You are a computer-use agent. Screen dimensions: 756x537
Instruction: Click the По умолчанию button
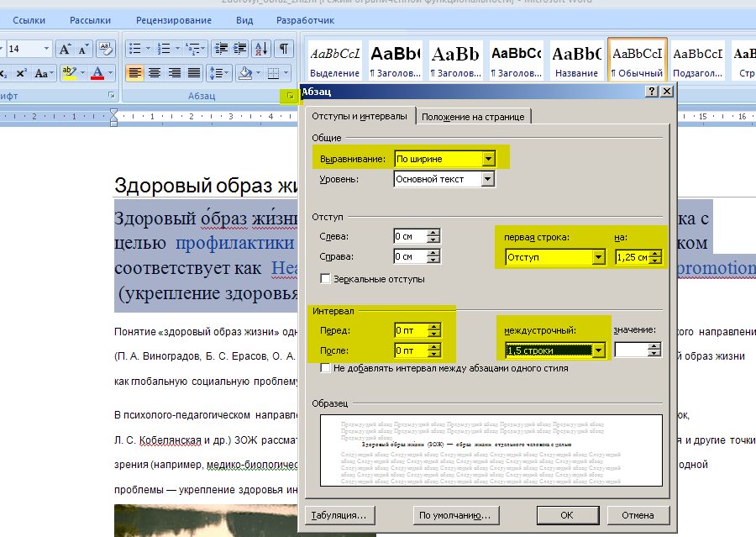pyautogui.click(x=455, y=515)
